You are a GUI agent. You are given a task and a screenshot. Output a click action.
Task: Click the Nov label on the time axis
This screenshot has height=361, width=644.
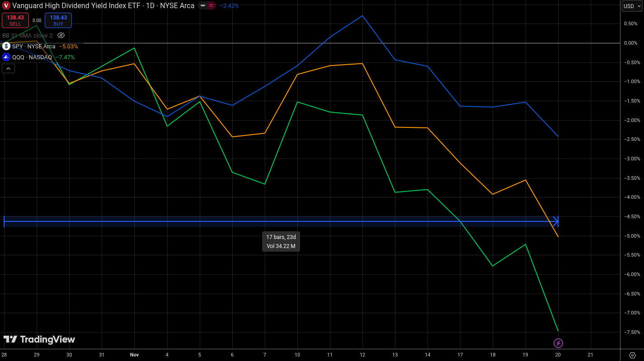[134, 355]
